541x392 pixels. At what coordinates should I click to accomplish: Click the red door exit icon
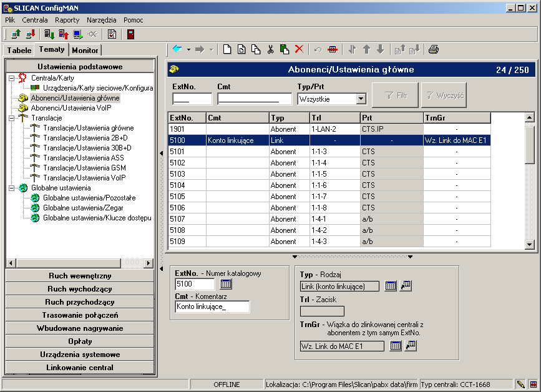[x=130, y=34]
